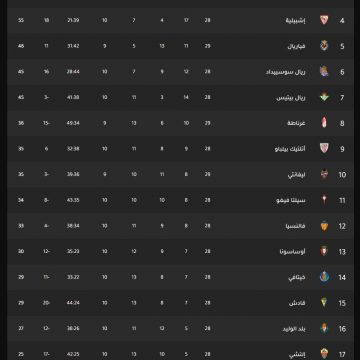Select the بلد الوليد team name
This screenshot has height=360, width=360.
[x=294, y=329]
